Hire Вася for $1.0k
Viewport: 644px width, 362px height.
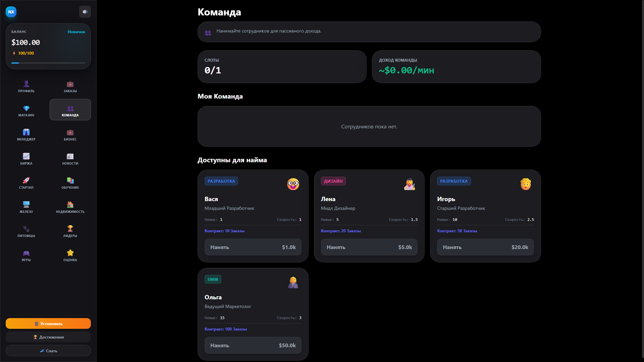(x=253, y=247)
